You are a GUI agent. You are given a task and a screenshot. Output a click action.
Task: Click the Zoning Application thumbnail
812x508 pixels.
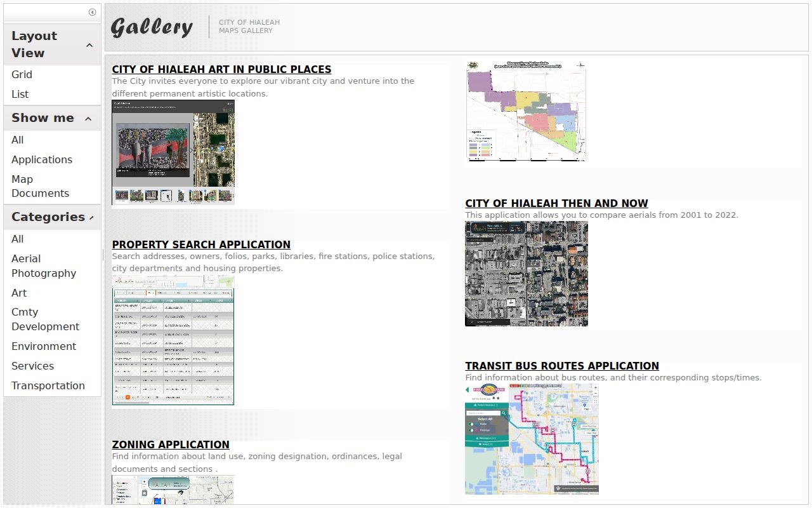coord(173,490)
